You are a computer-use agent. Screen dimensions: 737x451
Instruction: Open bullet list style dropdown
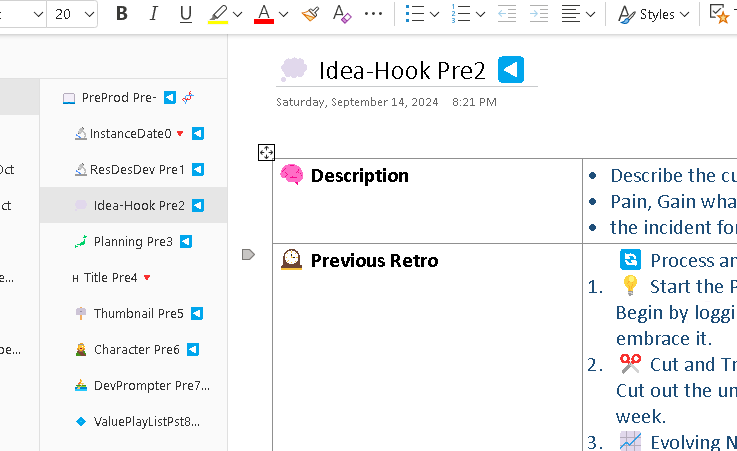coord(435,15)
